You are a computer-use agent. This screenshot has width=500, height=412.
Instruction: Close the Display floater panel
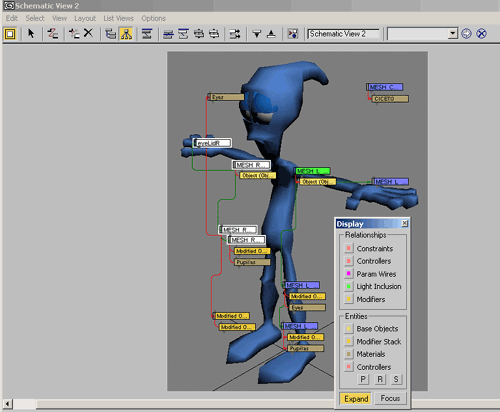click(405, 223)
